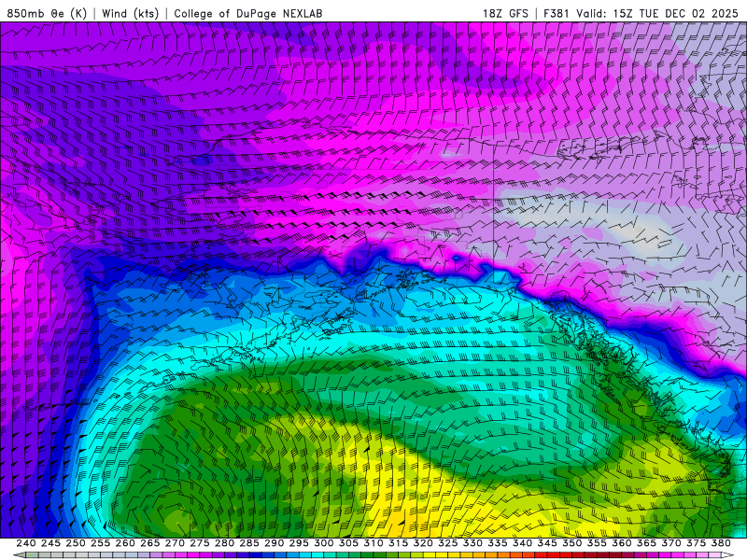Click the 345 color scale number
The height and width of the screenshot is (560, 747).
click(547, 543)
